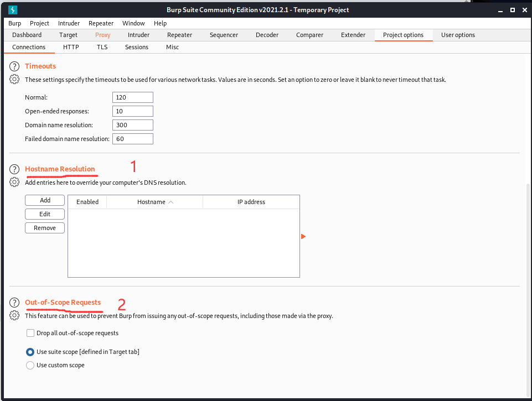Switch to the Comparer tab

click(309, 35)
